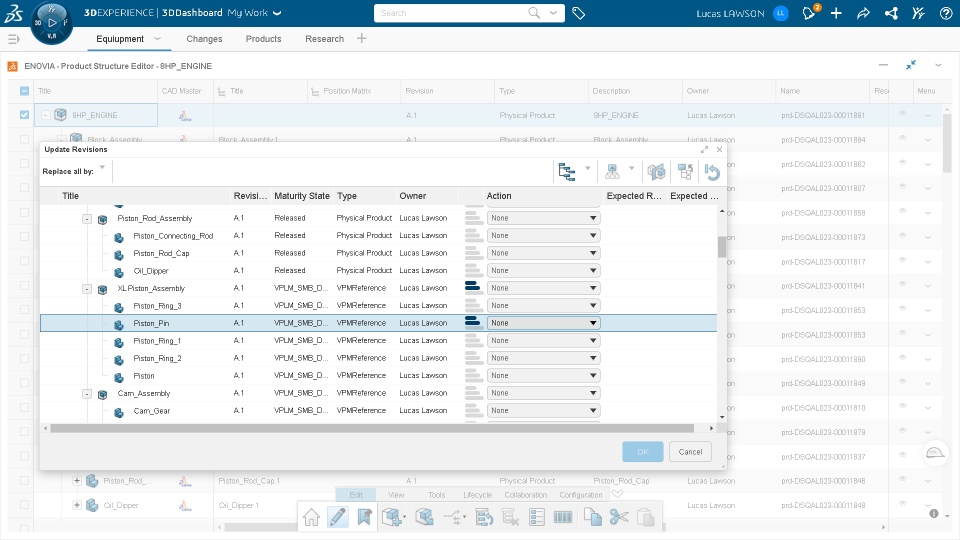Open the Configuration section of action bar
The width and height of the screenshot is (960, 540).
(x=580, y=495)
